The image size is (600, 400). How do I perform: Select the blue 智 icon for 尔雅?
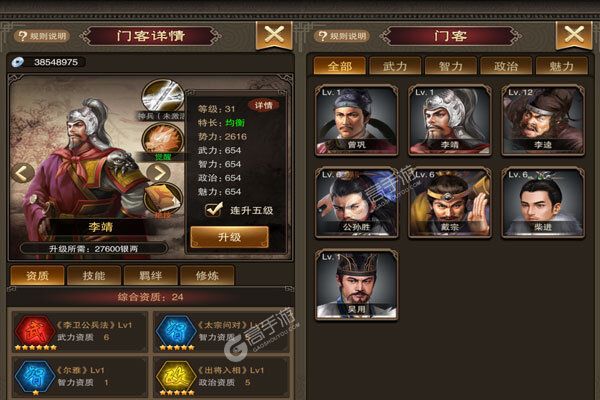click(35, 377)
